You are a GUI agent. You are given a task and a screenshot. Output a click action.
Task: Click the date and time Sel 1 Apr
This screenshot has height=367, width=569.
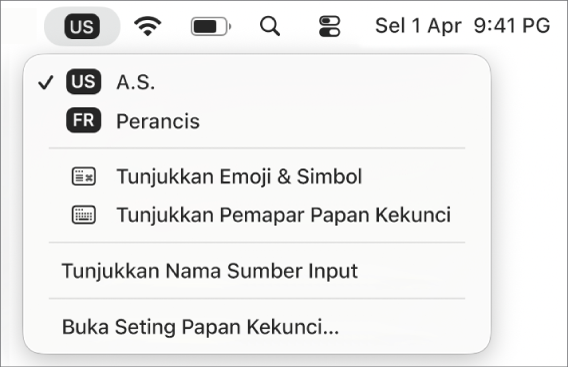tap(462, 26)
